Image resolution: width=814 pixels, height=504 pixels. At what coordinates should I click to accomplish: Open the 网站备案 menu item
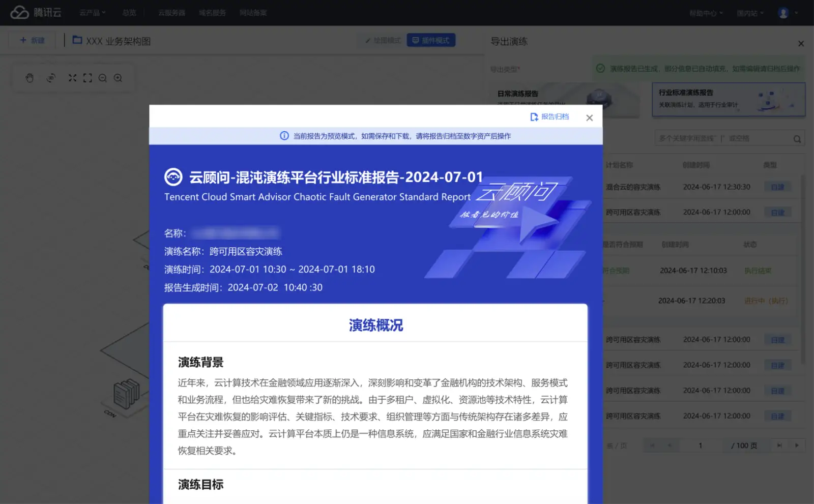tap(253, 13)
